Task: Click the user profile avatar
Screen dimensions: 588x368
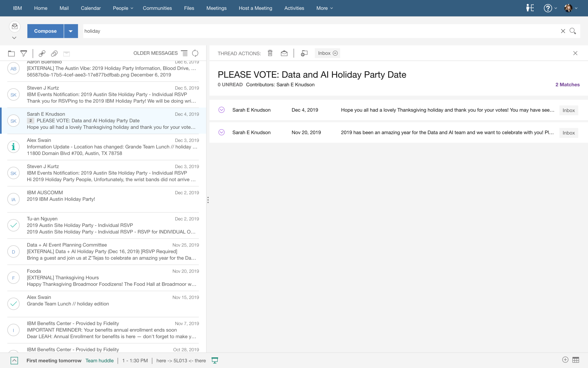Action: pos(568,8)
